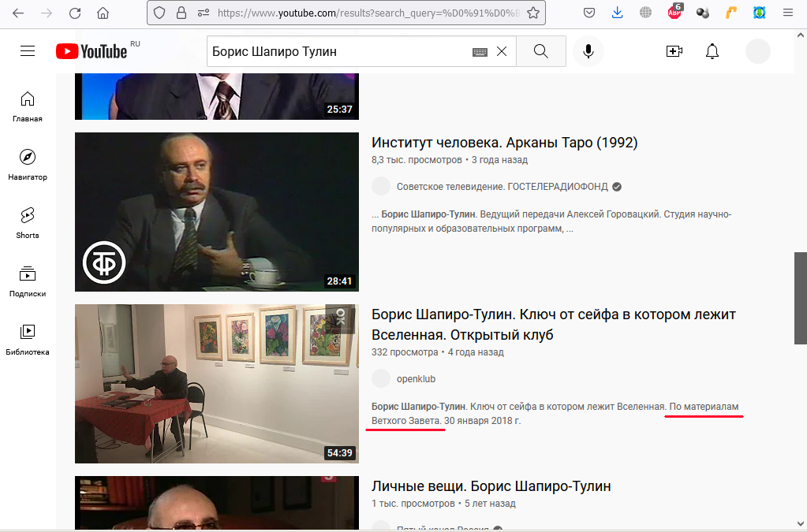Clear the YouTube search query

(502, 51)
